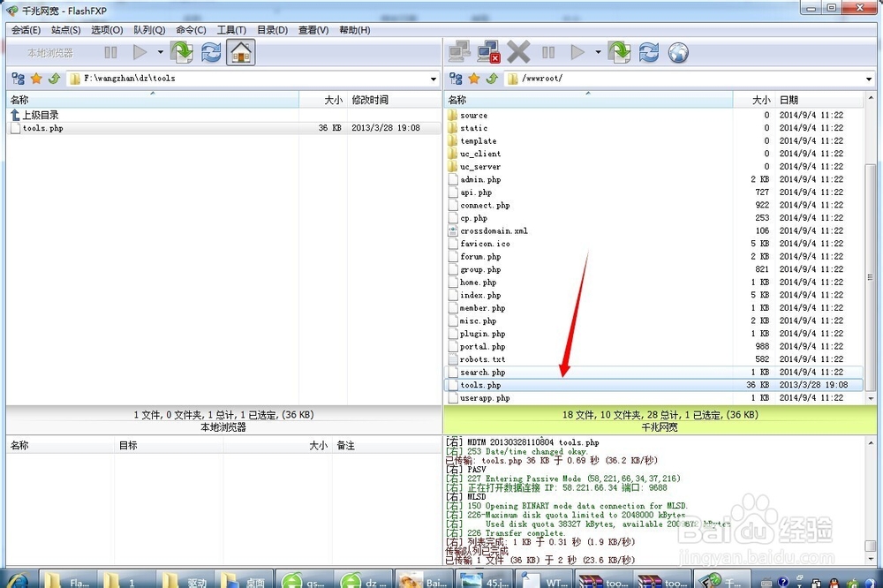Sort local files by 修改时间 column
This screenshot has width=883, height=588.
(x=394, y=100)
